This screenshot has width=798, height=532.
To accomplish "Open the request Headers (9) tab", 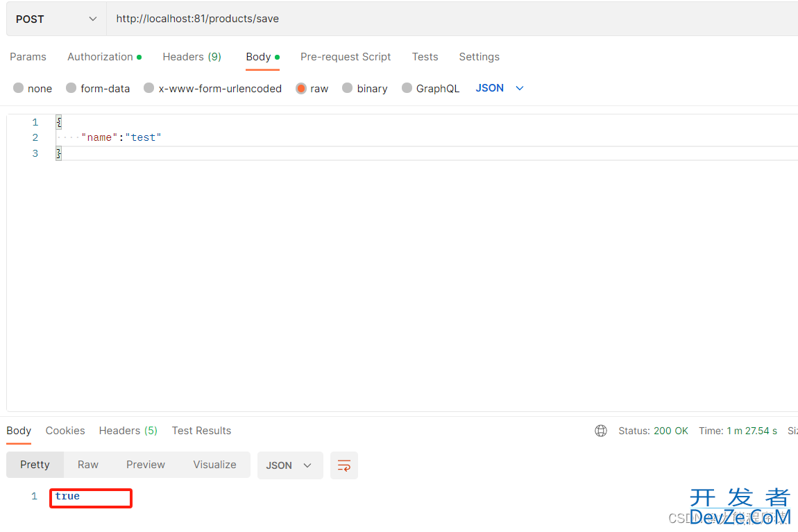I will point(192,57).
